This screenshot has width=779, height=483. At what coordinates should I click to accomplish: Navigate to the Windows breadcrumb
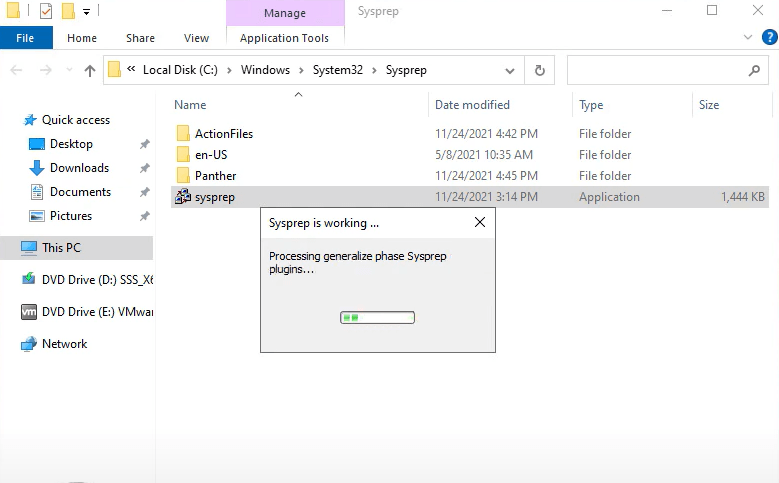265,70
